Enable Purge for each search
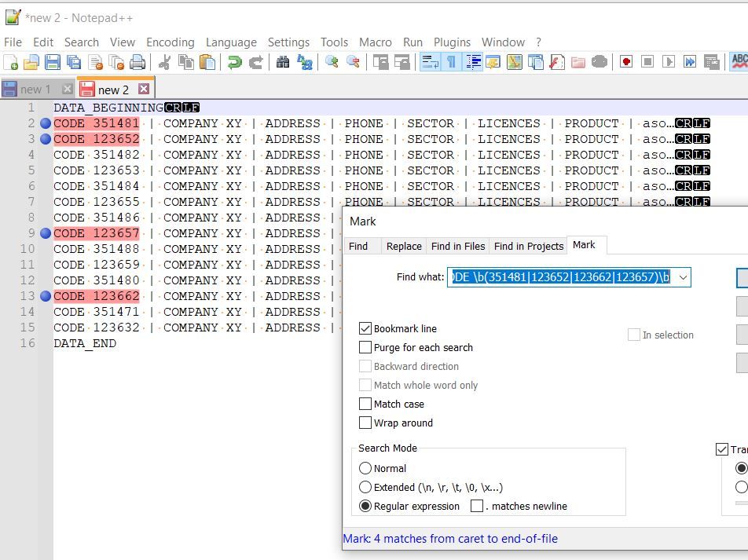748x560 pixels. (x=365, y=347)
